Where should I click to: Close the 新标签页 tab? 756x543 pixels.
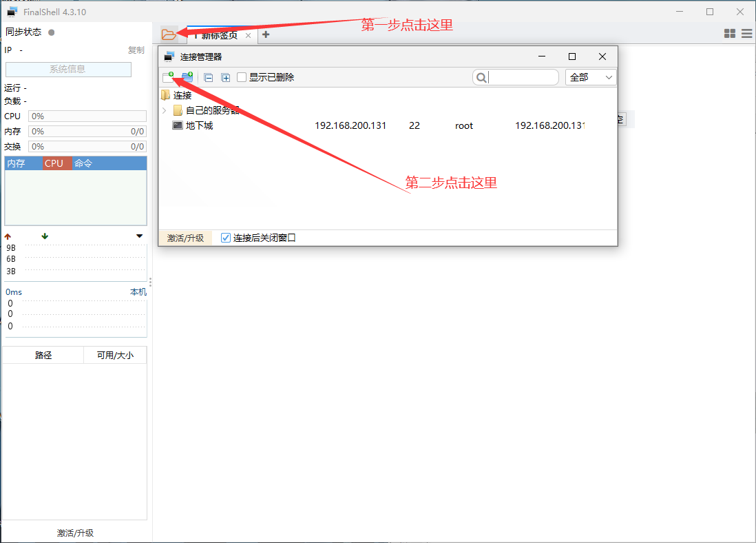pyautogui.click(x=249, y=35)
